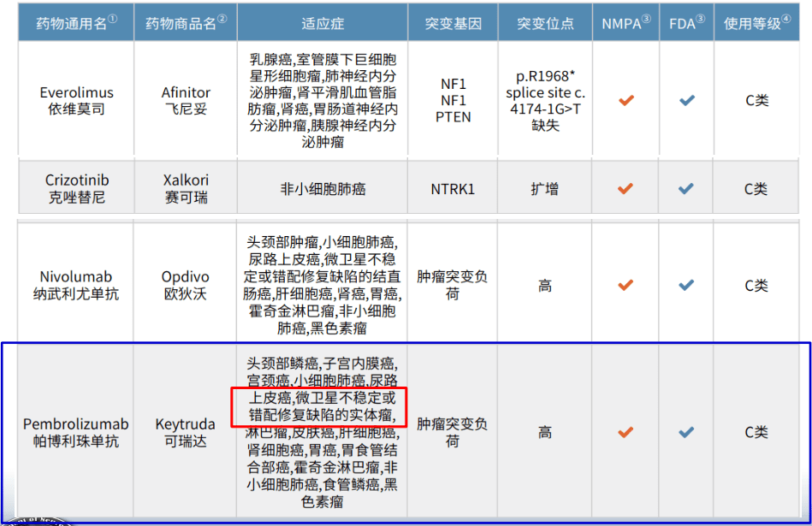The width and height of the screenshot is (812, 526).
Task: Click the orange NMPA checkmark for Nivolumab
Action: pyautogui.click(x=626, y=285)
